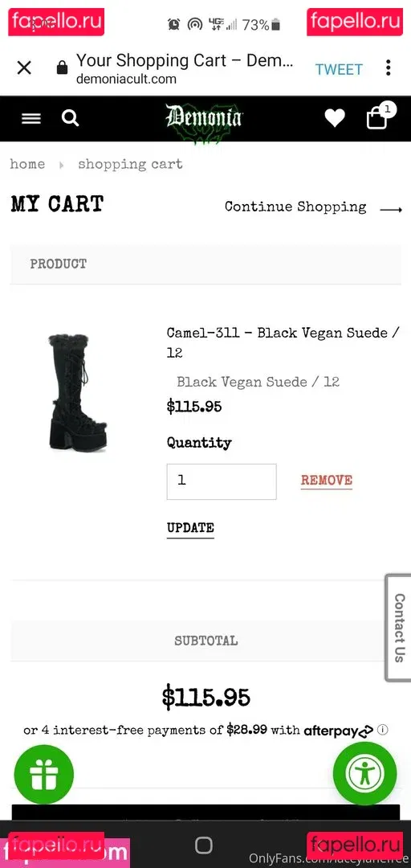Open the browser three-dot menu

[x=389, y=68]
